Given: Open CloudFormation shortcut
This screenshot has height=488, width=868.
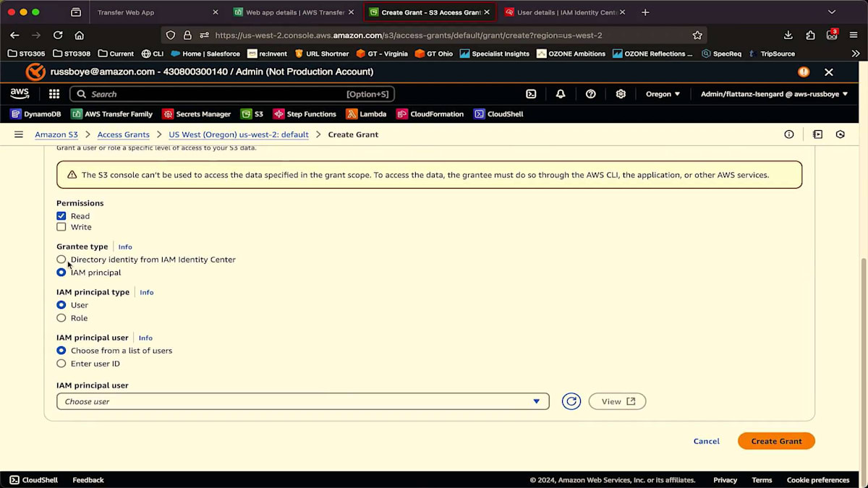Looking at the screenshot, I should tap(430, 114).
